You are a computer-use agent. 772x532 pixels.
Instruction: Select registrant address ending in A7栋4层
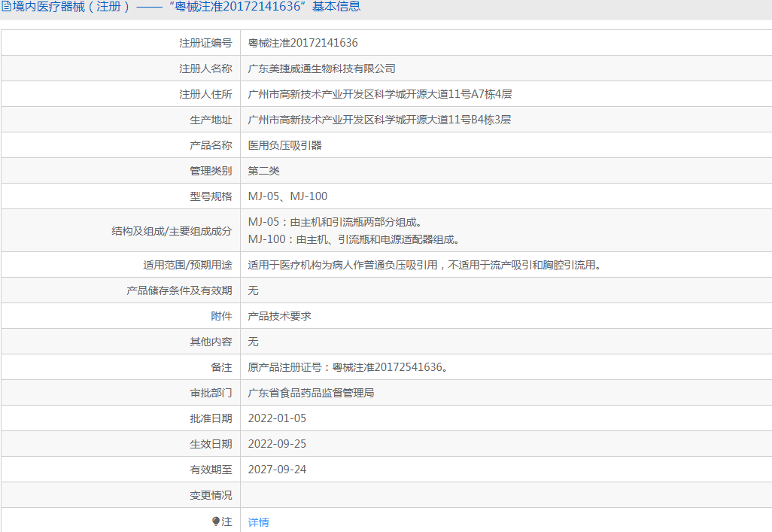pyautogui.click(x=379, y=94)
